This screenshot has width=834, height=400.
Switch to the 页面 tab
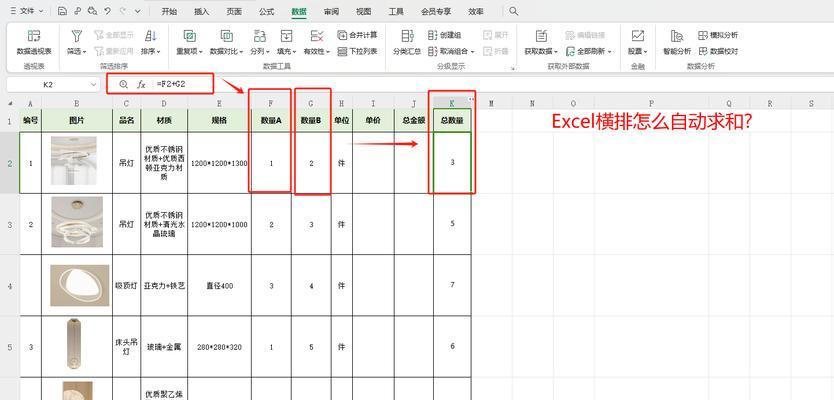(234, 11)
